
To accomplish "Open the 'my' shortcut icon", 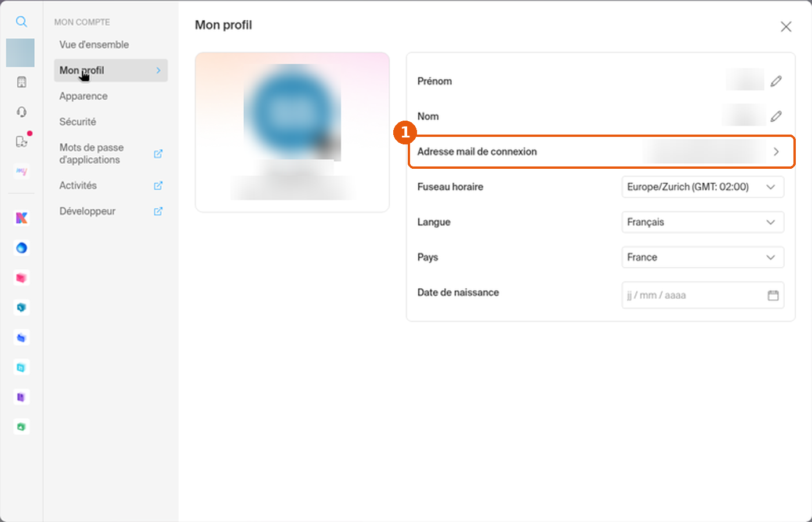I will coord(21,172).
